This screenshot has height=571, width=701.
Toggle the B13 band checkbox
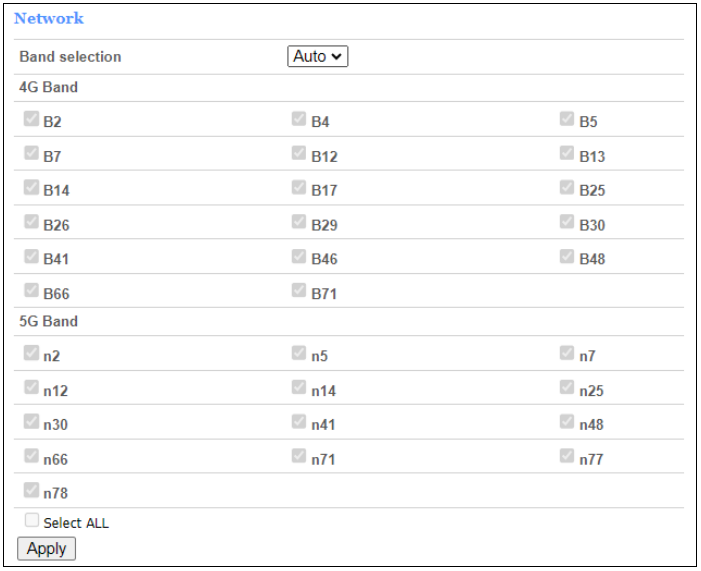(x=567, y=154)
